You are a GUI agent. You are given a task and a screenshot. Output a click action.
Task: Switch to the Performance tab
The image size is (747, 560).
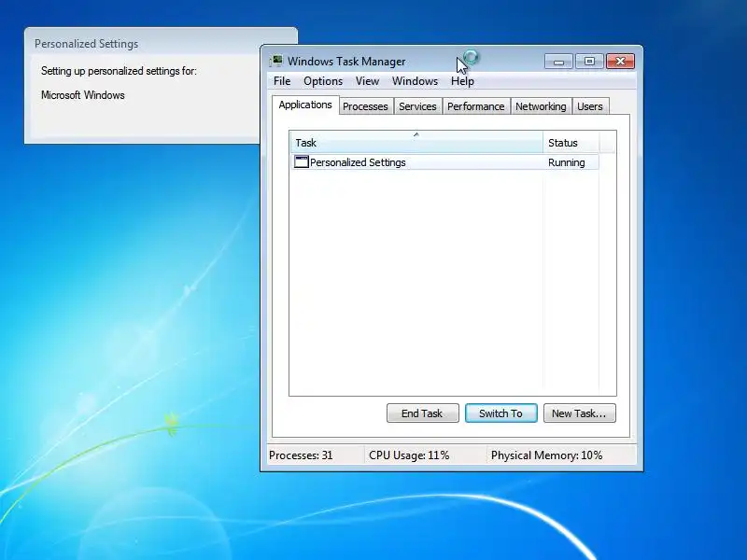tap(475, 106)
